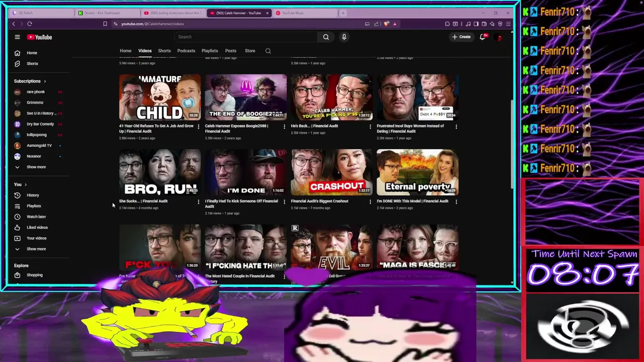644x362 pixels.
Task: Open Shopping under Explore
Action: (34, 275)
